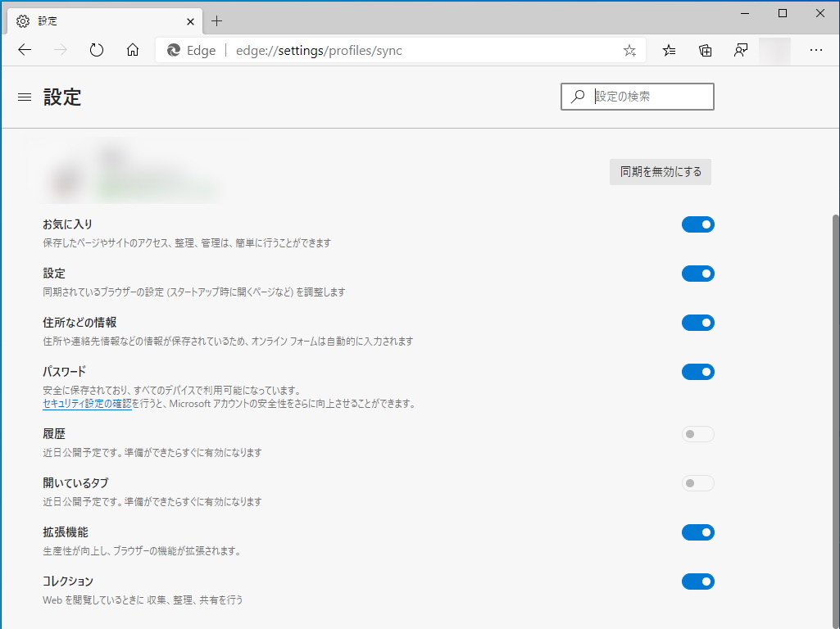Open a new browser tab

pyautogui.click(x=216, y=20)
